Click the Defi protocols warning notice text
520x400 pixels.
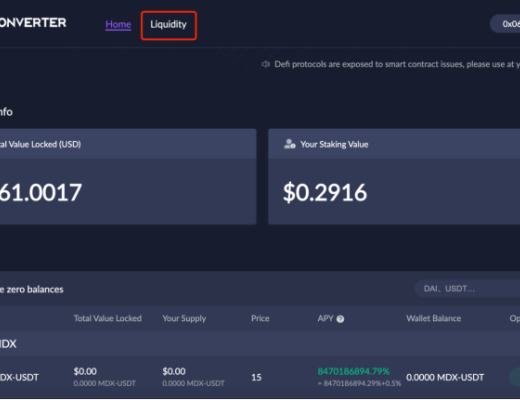(397, 64)
